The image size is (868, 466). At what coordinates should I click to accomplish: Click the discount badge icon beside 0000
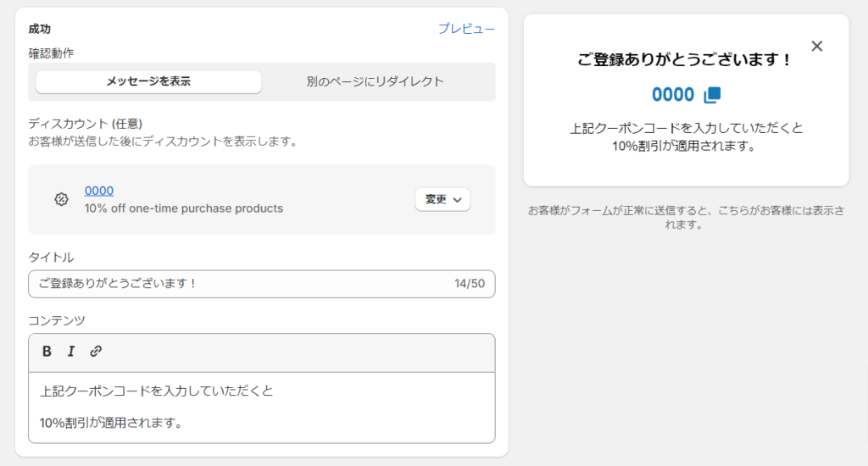61,199
